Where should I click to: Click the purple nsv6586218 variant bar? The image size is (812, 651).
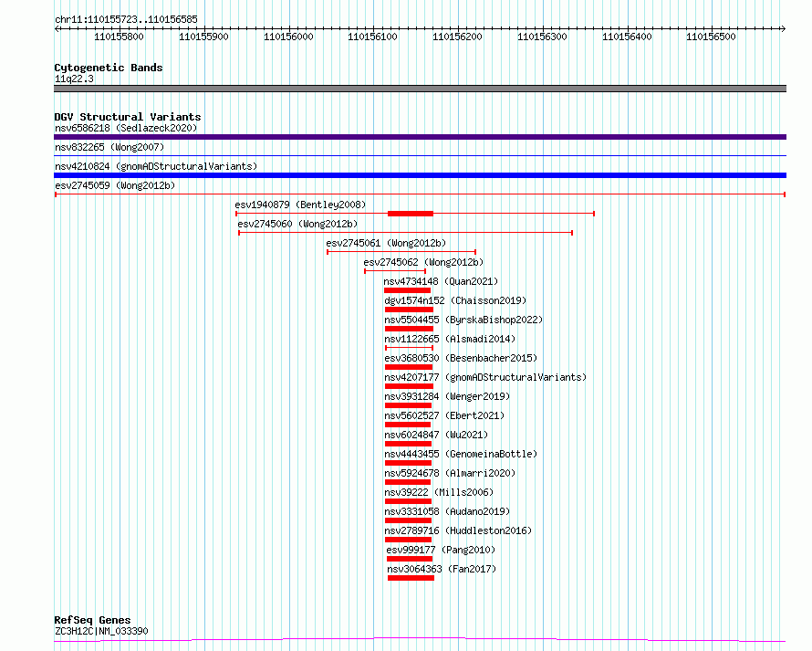pyautogui.click(x=420, y=137)
